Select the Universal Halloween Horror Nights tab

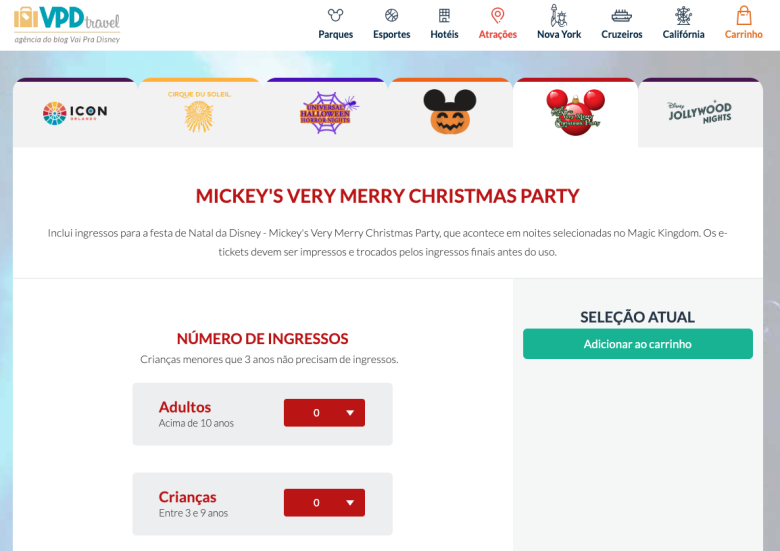tap(326, 113)
